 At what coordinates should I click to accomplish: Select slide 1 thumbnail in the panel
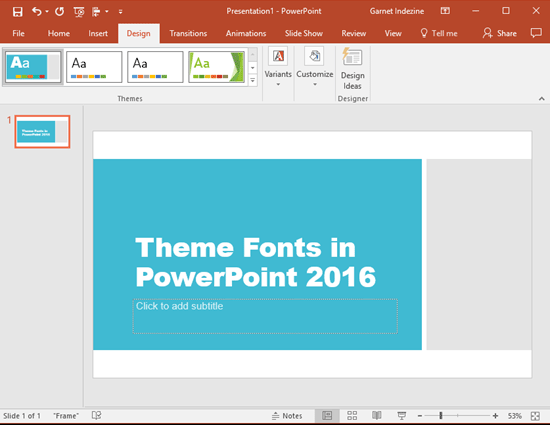click(x=42, y=131)
